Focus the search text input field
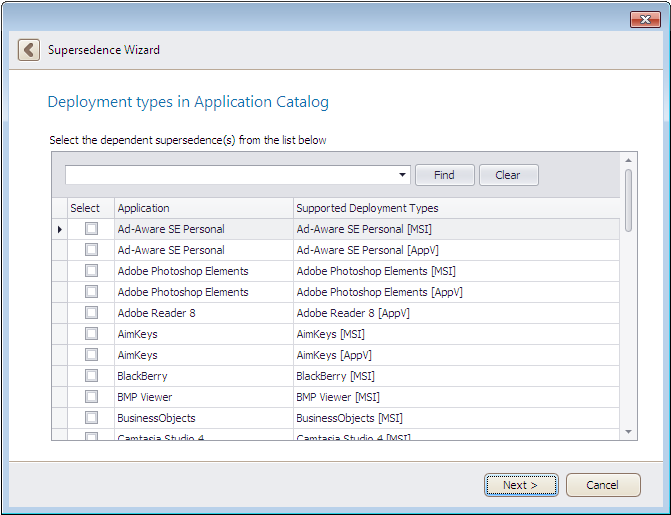 pos(230,175)
